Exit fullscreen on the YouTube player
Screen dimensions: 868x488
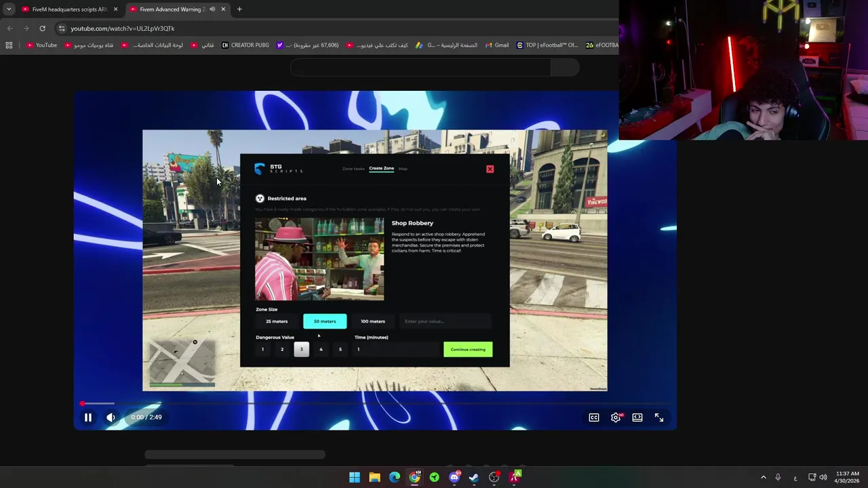(x=659, y=418)
